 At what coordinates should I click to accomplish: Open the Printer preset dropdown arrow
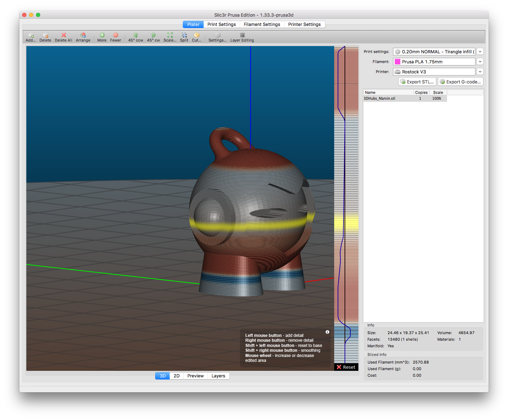tap(480, 72)
